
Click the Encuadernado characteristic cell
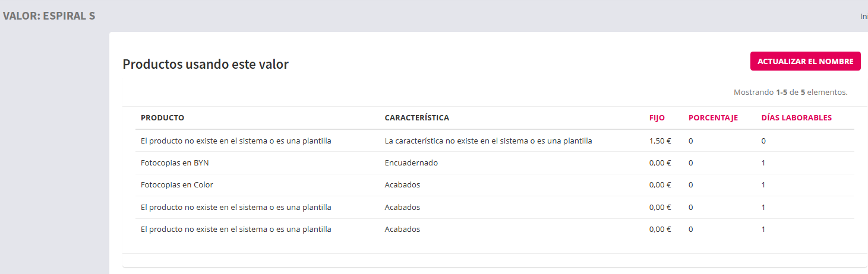(411, 163)
